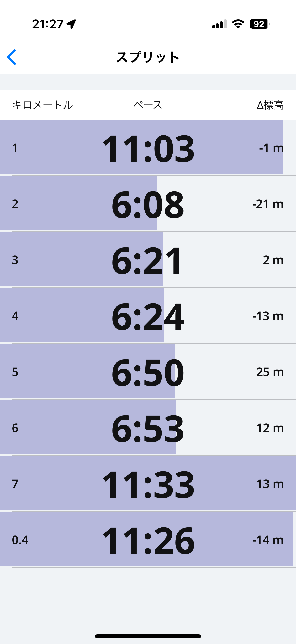Tap the cellular signal bars
The height and width of the screenshot is (644, 296).
tap(219, 24)
